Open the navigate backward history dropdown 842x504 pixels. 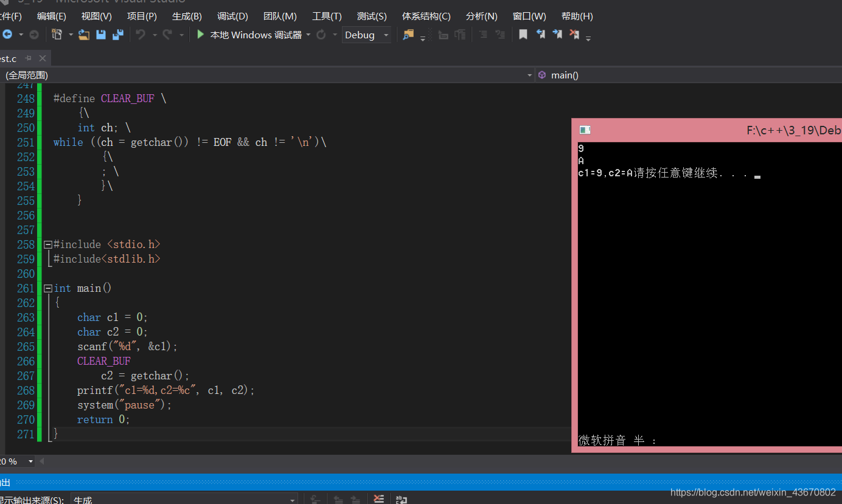[21, 35]
